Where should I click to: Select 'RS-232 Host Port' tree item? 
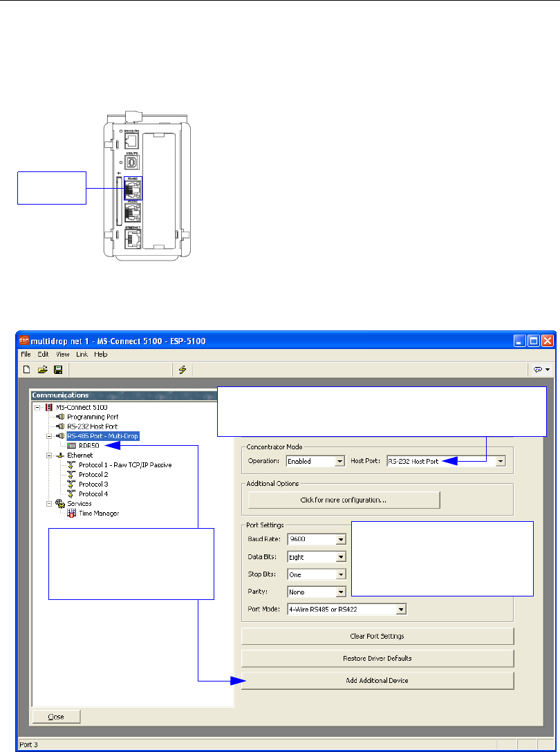click(x=92, y=426)
